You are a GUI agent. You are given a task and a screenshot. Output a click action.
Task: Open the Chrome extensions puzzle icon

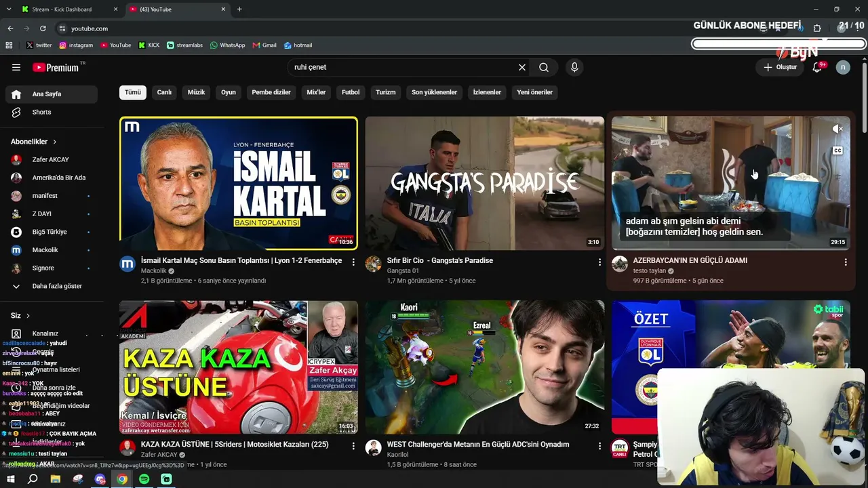817,28
